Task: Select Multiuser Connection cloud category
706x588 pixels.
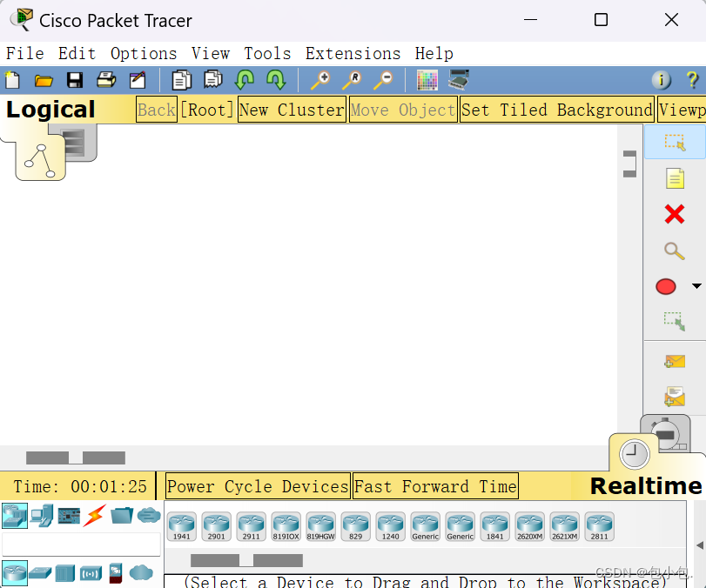Action: coord(149,515)
